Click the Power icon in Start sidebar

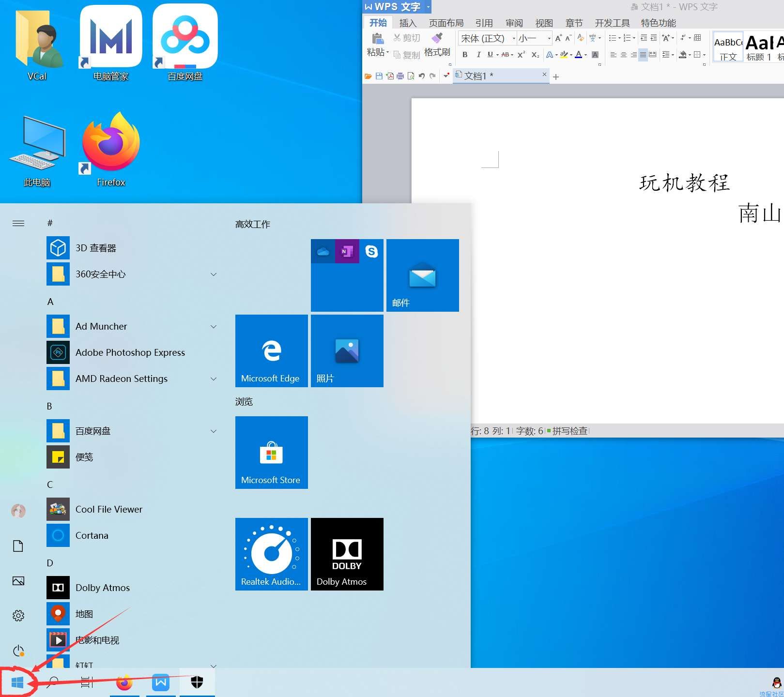tap(18, 651)
